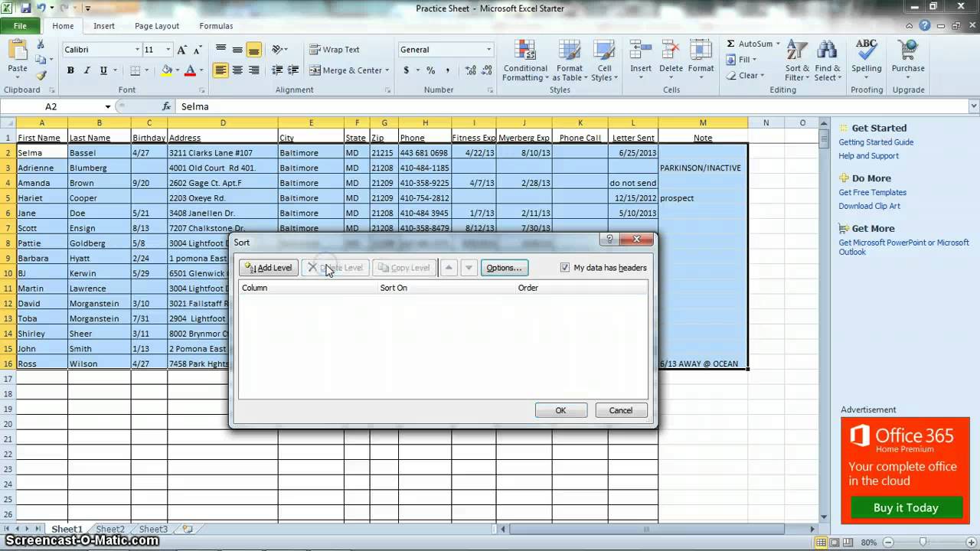Viewport: 980px width, 551px height.
Task: Apply the Fill Color bucket
Action: coord(167,70)
